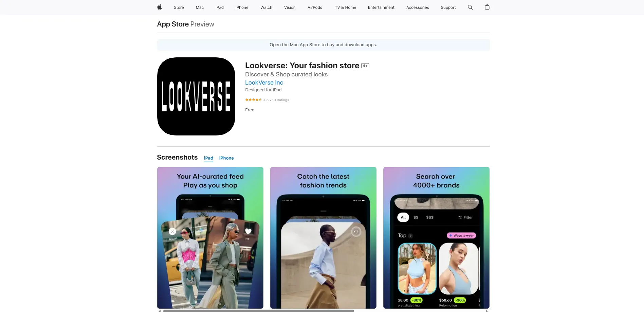This screenshot has width=644, height=312.
Task: Open the Search over 4000+ brands screenshot
Action: (436, 238)
